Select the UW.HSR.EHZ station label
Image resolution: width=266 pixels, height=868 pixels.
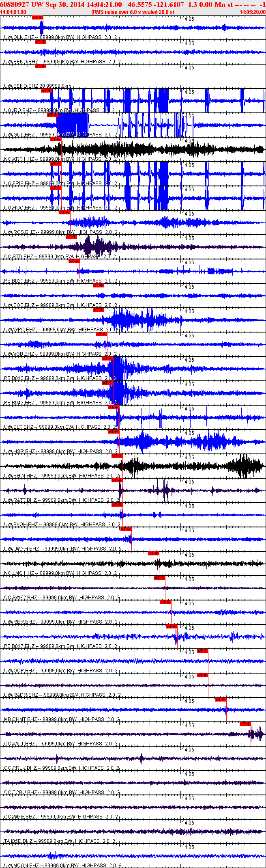coord(60,451)
